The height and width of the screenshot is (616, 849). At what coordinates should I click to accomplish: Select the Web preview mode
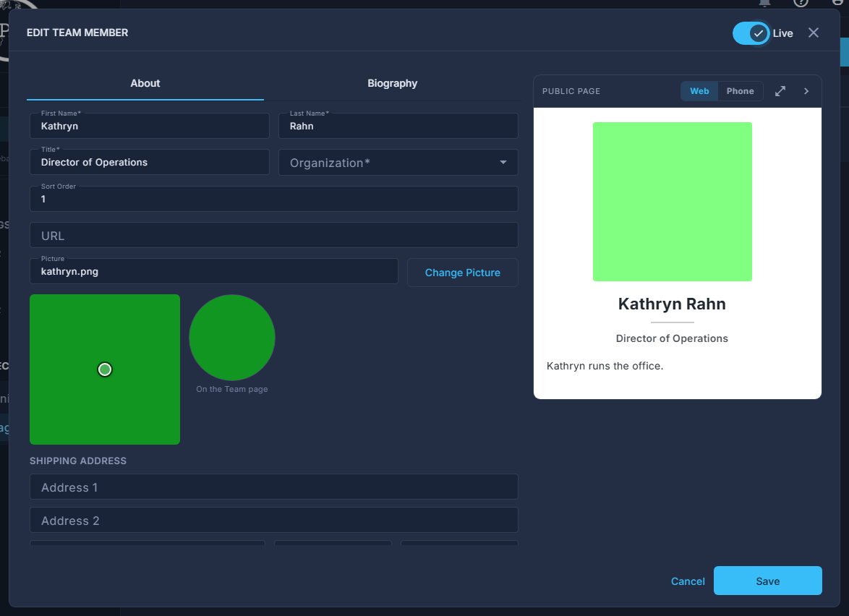(699, 91)
